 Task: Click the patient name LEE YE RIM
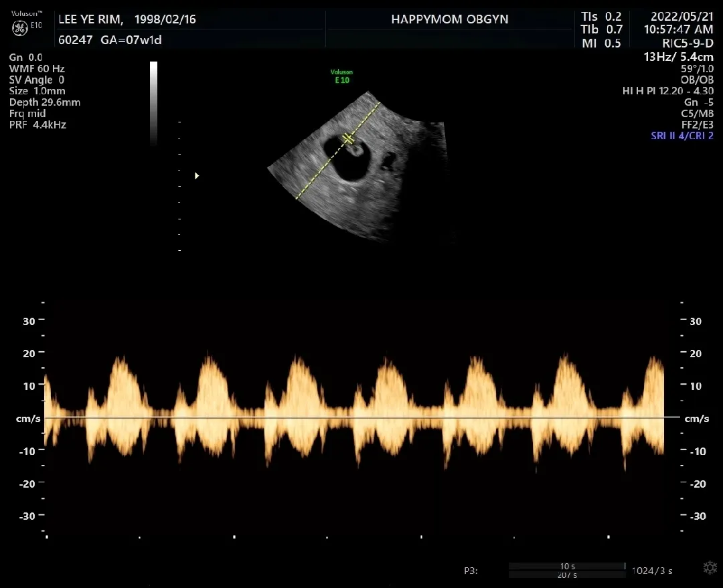click(90, 19)
